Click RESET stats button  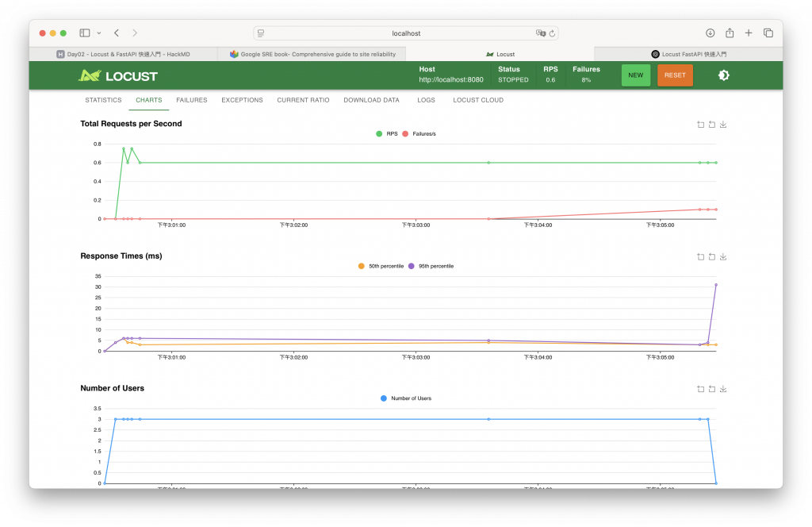(675, 75)
